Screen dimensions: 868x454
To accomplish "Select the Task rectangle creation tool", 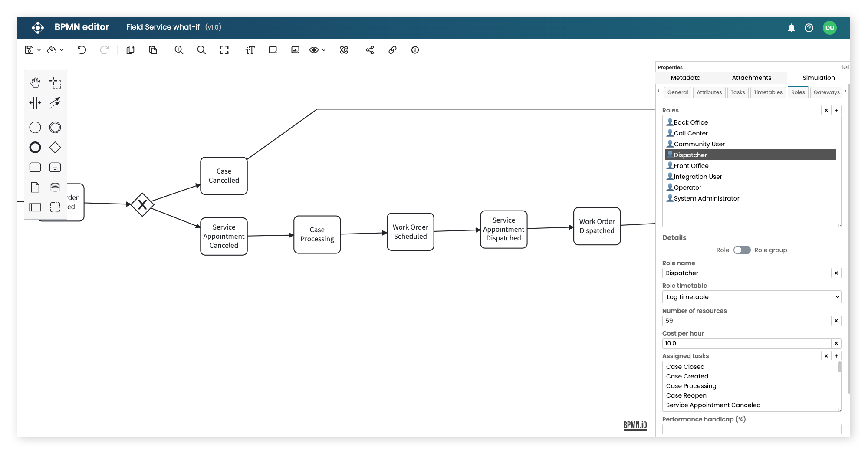I will pos(35,167).
